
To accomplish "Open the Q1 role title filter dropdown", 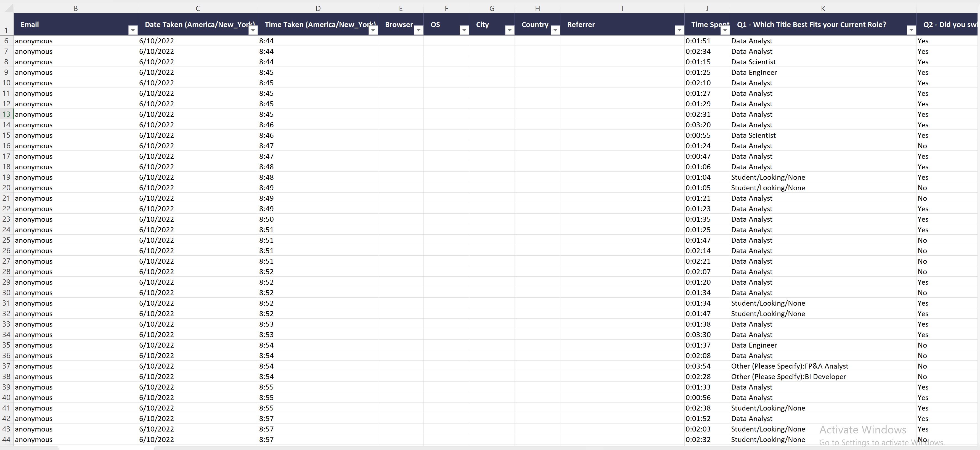I will click(x=911, y=30).
